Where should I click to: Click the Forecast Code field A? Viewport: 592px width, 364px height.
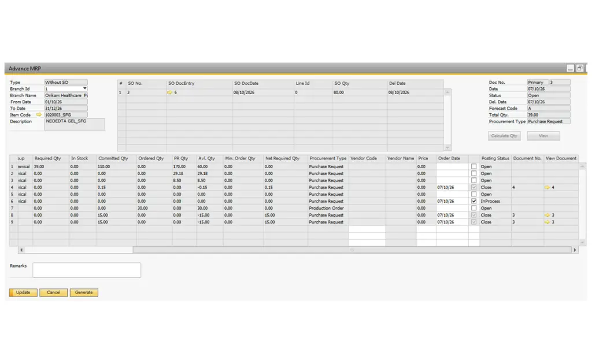point(549,108)
